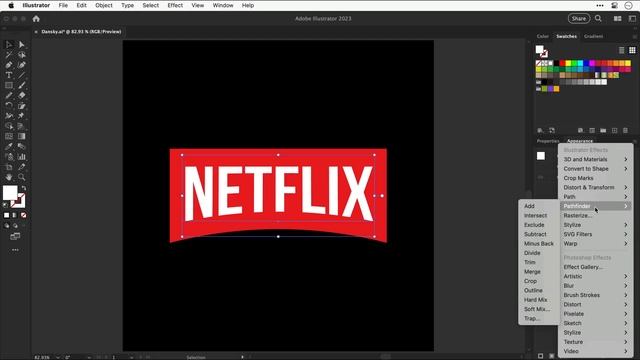Reset to default fill and stroke

5,205
